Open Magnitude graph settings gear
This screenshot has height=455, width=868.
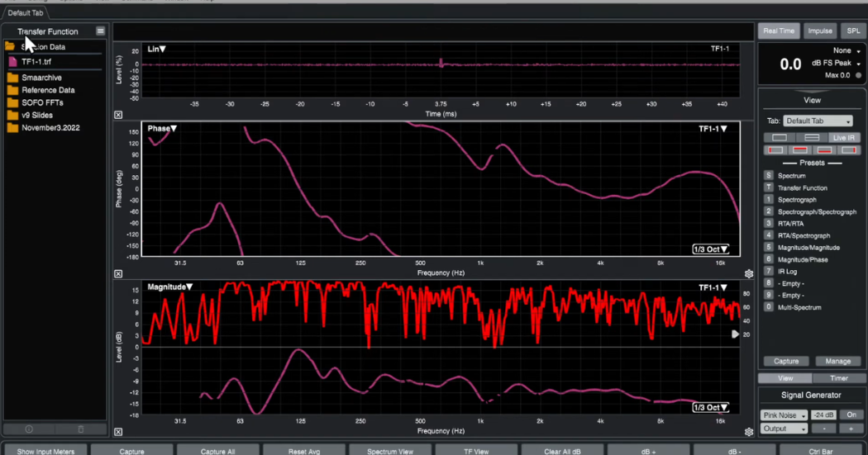click(749, 432)
